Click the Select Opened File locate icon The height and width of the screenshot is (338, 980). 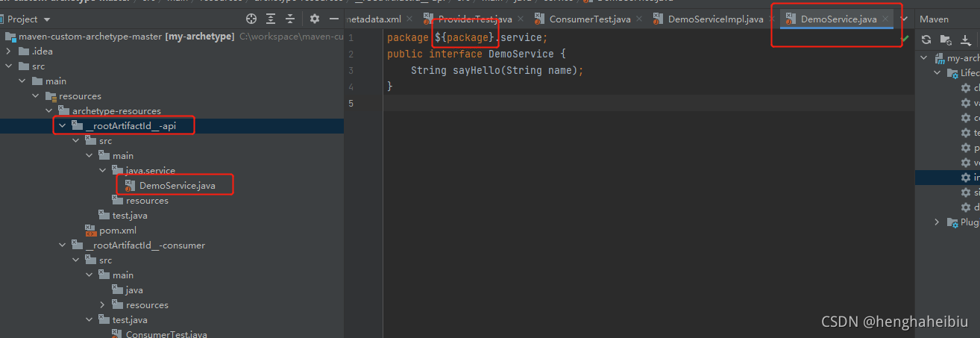[251, 19]
